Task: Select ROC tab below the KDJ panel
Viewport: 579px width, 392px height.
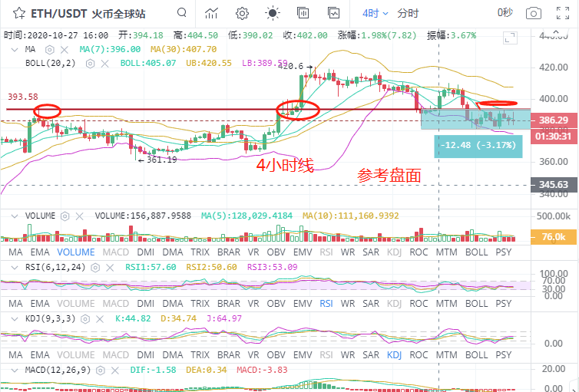Action: (419, 355)
